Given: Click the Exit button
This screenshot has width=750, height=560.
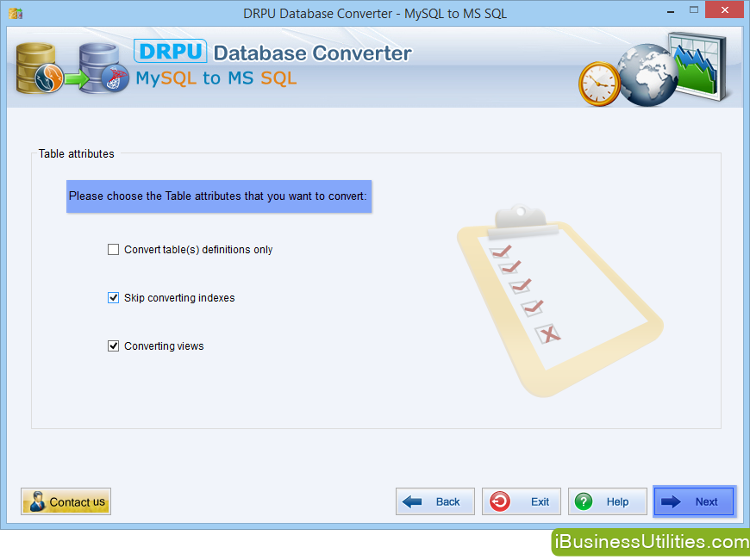Looking at the screenshot, I should [522, 501].
